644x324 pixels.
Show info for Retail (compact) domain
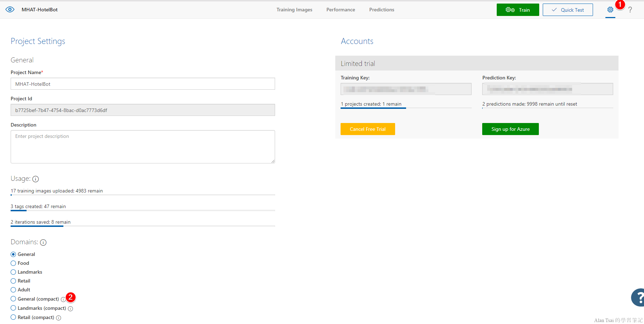pos(59,318)
